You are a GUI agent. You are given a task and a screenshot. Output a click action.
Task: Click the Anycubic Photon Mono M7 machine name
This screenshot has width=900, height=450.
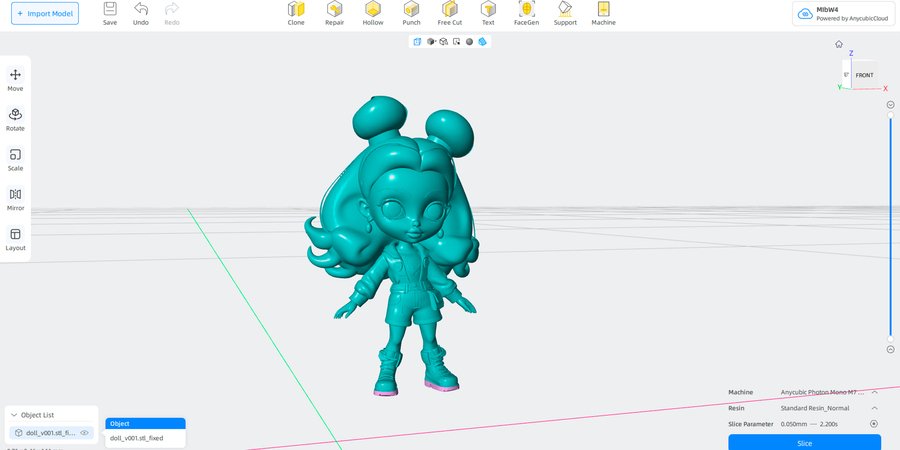(x=822, y=393)
